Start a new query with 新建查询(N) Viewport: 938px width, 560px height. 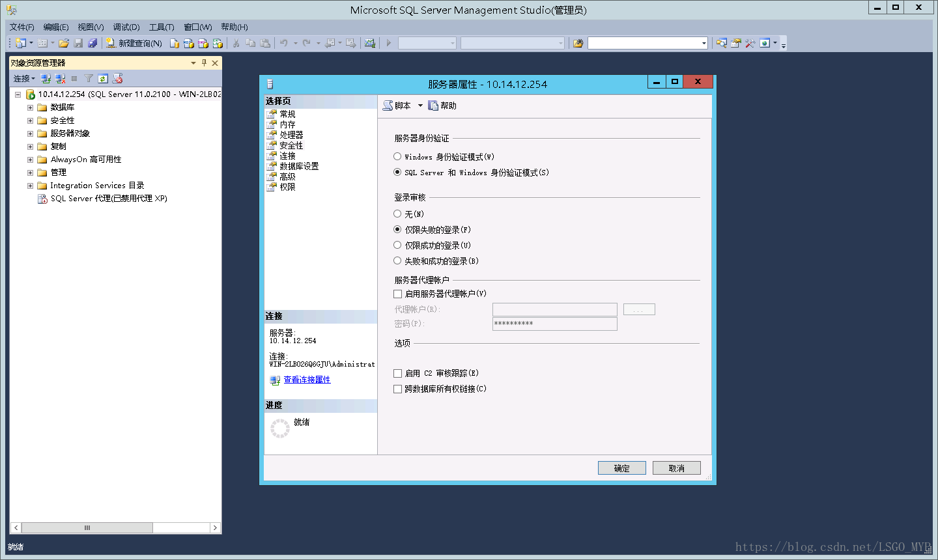pos(134,43)
